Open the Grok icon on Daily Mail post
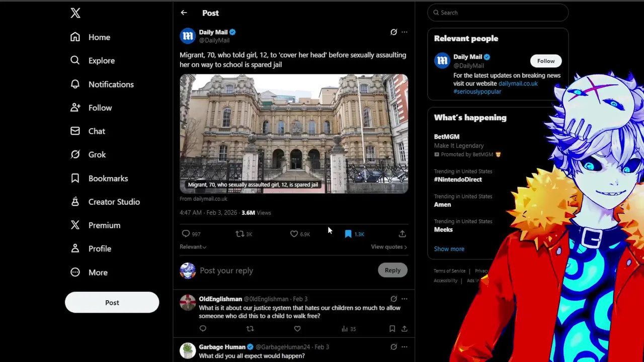 pyautogui.click(x=393, y=32)
